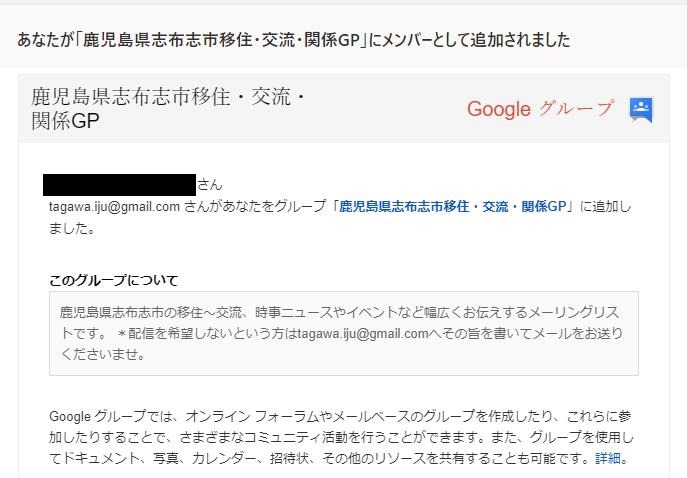Click the gray header group title 鹿児島県志布志市移住・交流・関係GP
This screenshot has height=478, width=687.
(x=168, y=109)
